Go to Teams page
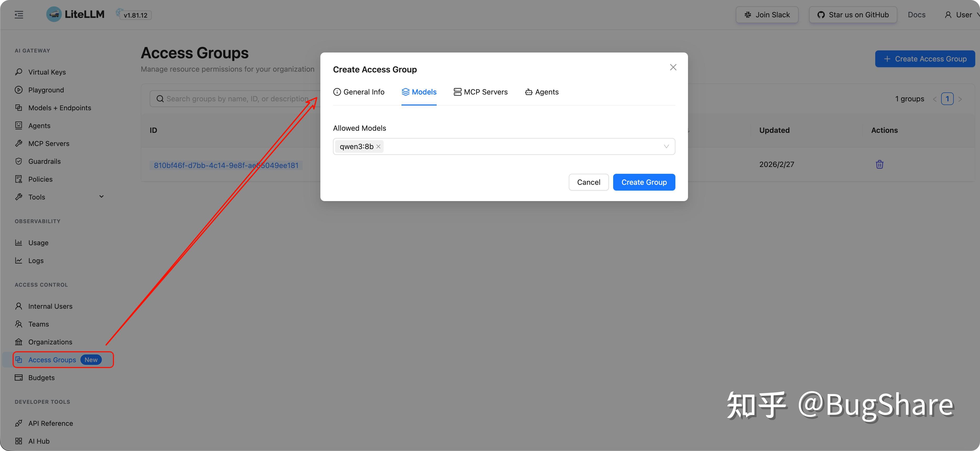Image resolution: width=980 pixels, height=451 pixels. (x=38, y=324)
